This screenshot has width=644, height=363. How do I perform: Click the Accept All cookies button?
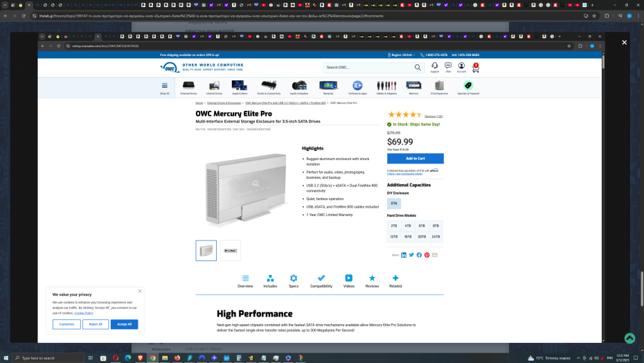(x=125, y=324)
